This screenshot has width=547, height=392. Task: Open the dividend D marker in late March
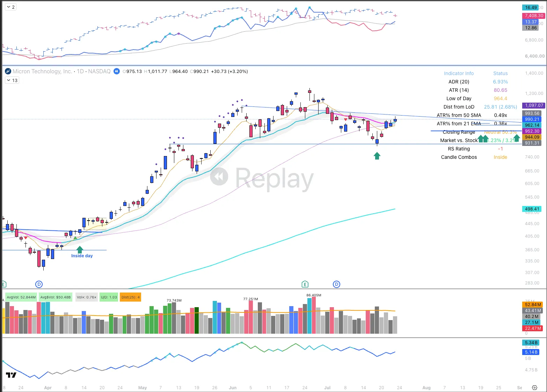(x=39, y=284)
